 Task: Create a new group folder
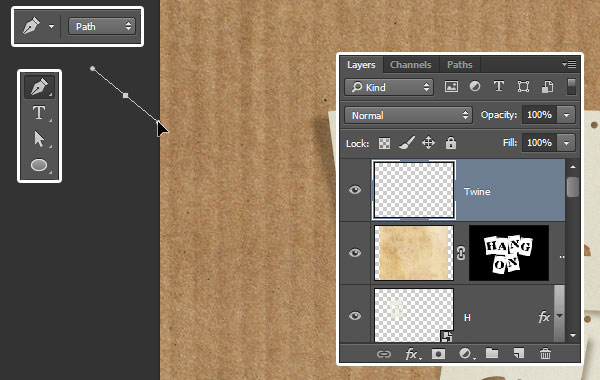pos(492,353)
